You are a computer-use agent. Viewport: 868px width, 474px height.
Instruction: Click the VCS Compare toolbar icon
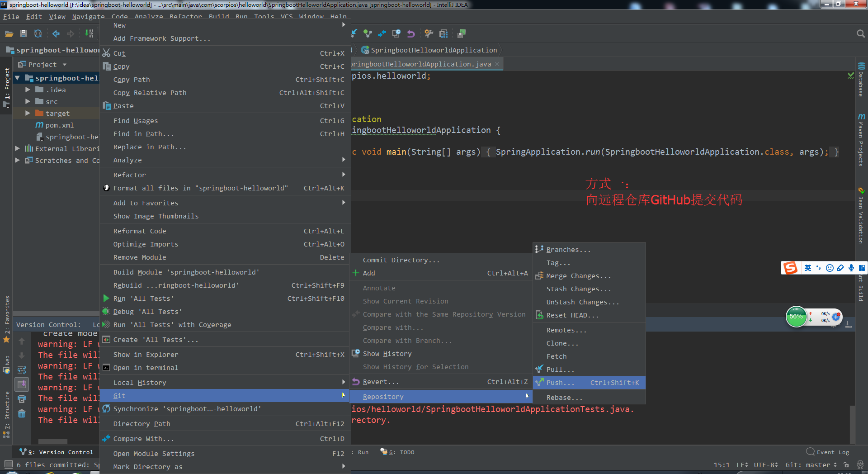[x=382, y=33]
